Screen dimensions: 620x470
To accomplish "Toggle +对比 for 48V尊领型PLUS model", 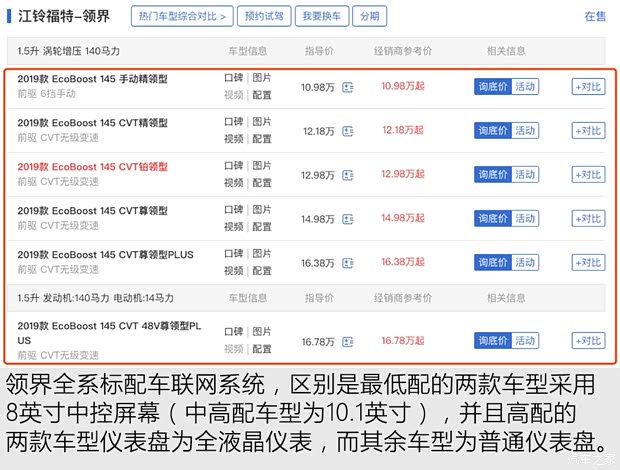I will 588,341.
